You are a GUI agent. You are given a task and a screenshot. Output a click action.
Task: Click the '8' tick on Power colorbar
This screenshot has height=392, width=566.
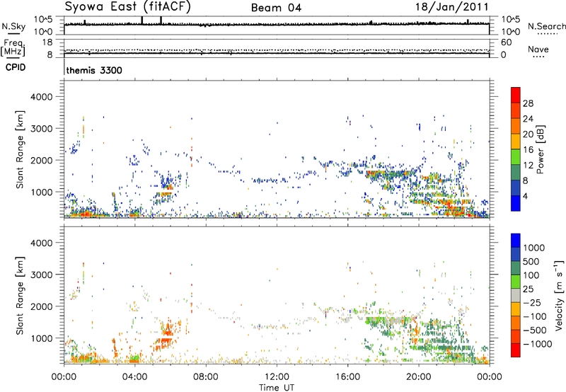526,180
